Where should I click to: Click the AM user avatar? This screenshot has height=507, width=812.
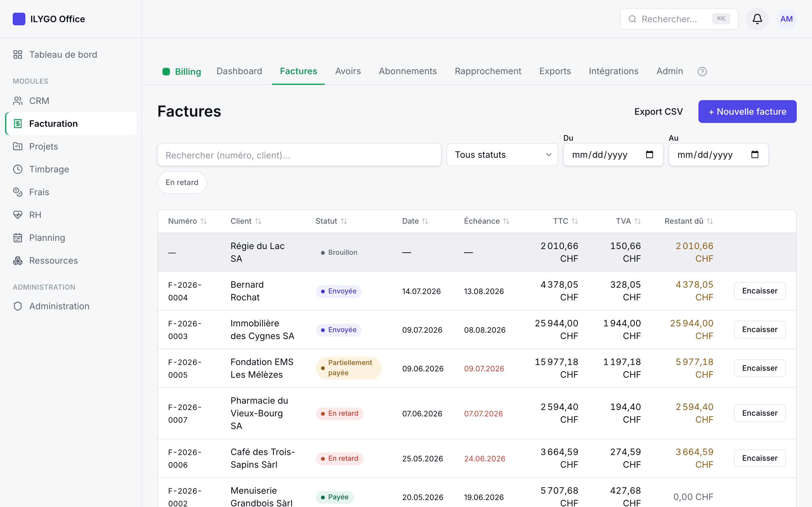[786, 19]
